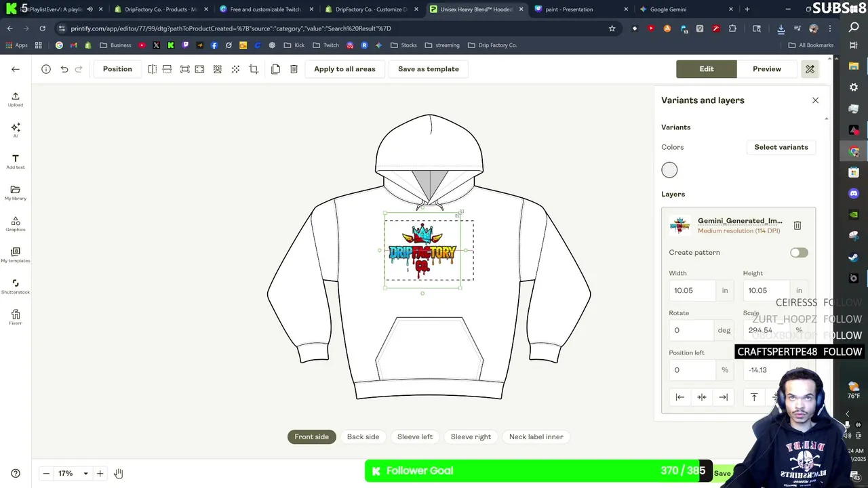Select the Front side view

tap(311, 436)
